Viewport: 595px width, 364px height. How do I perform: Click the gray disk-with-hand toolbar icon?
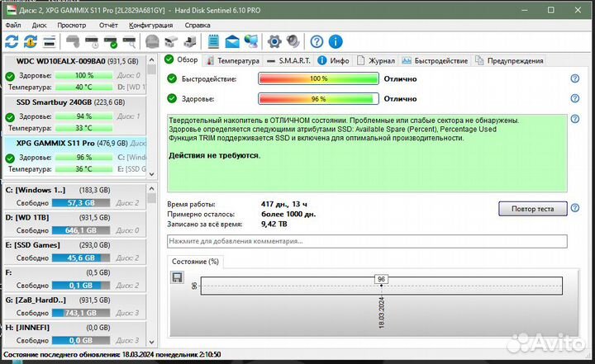[x=74, y=41]
